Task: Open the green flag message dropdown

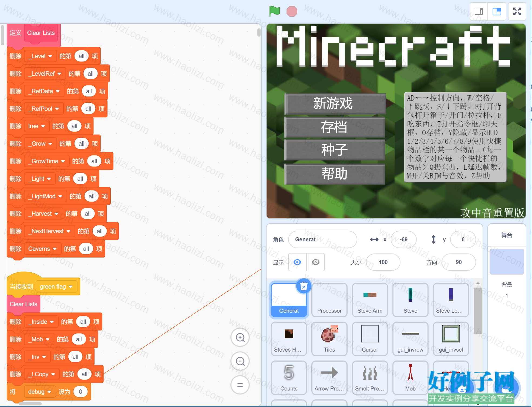Action: click(x=56, y=287)
